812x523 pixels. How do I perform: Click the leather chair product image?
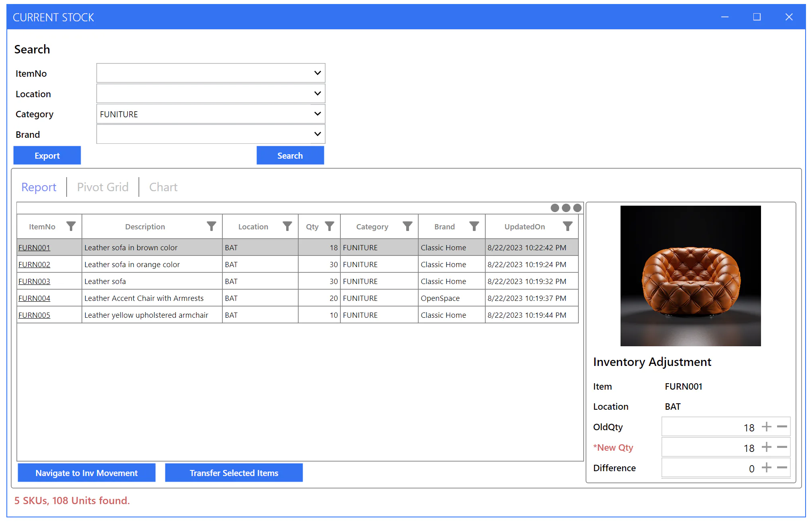coord(690,276)
